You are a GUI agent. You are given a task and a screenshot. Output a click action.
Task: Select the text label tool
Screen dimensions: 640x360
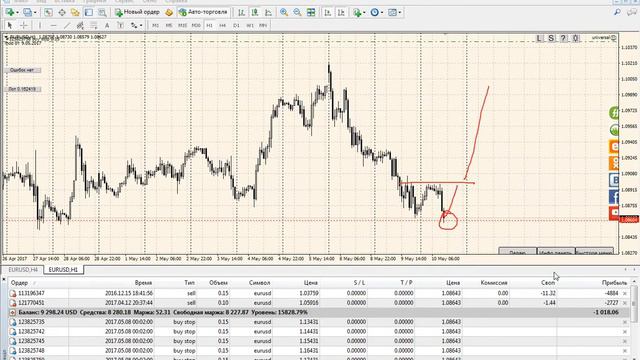coord(120,25)
